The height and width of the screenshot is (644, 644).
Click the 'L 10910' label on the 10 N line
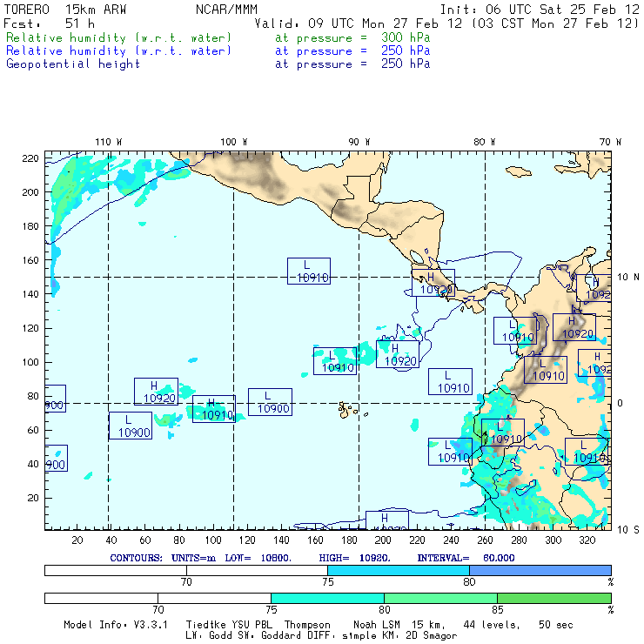(x=309, y=271)
